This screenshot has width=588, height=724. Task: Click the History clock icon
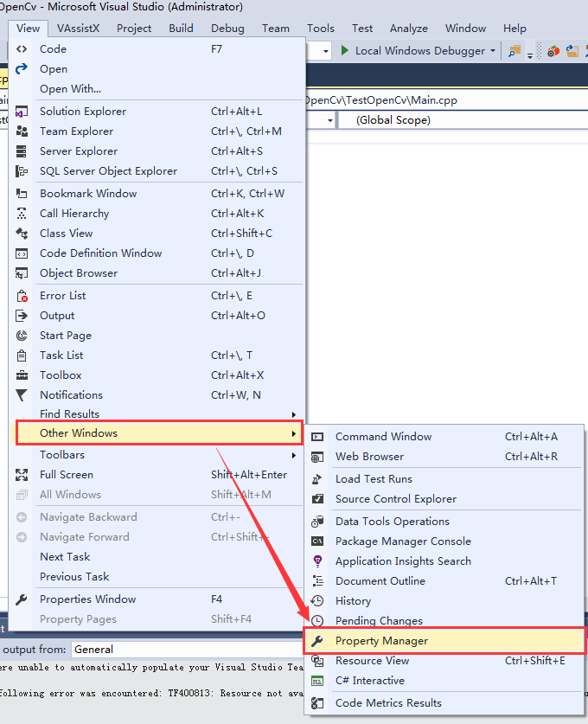(x=317, y=600)
